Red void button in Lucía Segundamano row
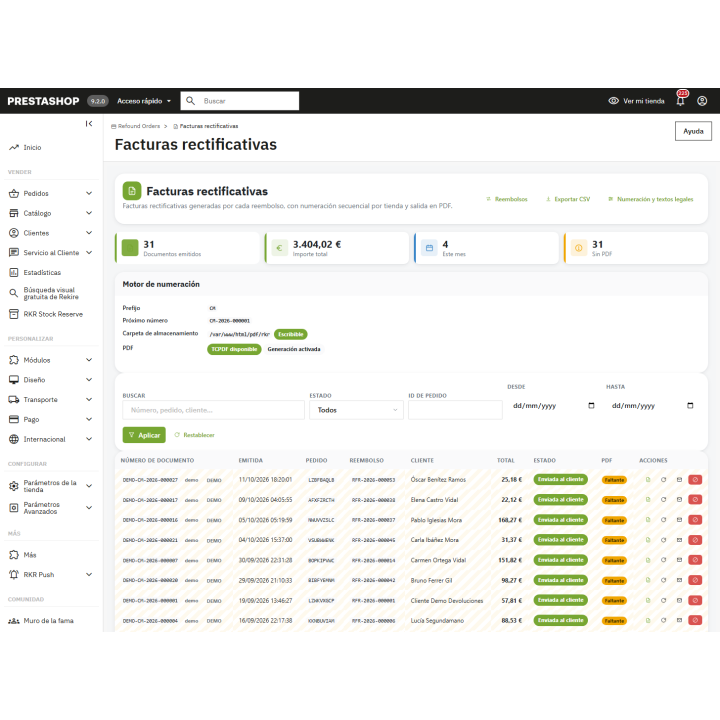Viewport: 720px width, 720px height. point(695,620)
